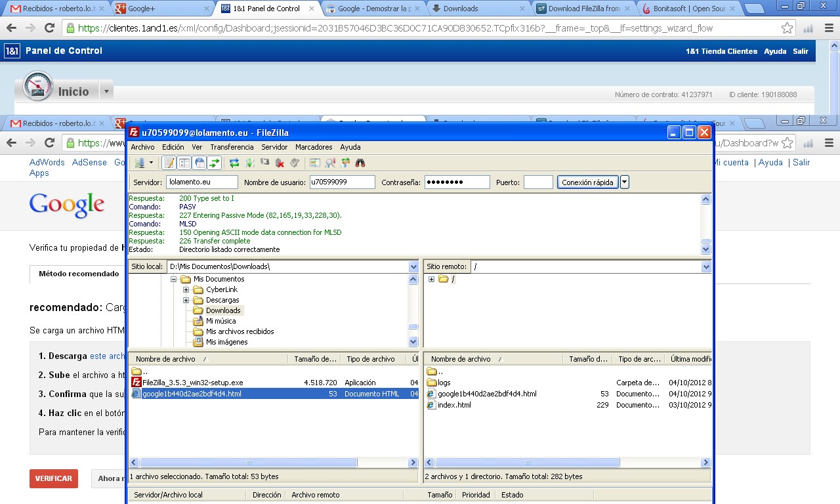Open the Site Manager dropdown arrow
The image size is (840, 504).
(151, 163)
